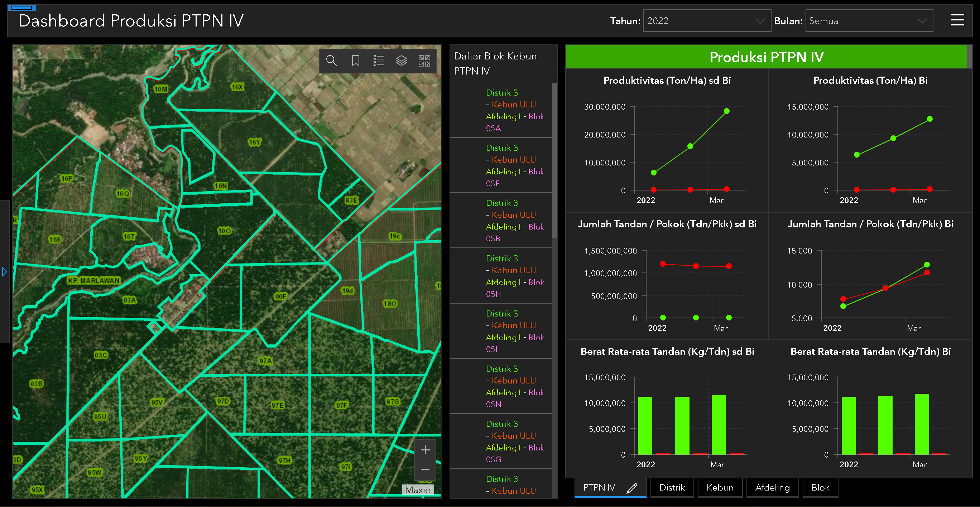The image size is (980, 507).
Task: Select Blok 05A in block list
Action: [x=501, y=110]
